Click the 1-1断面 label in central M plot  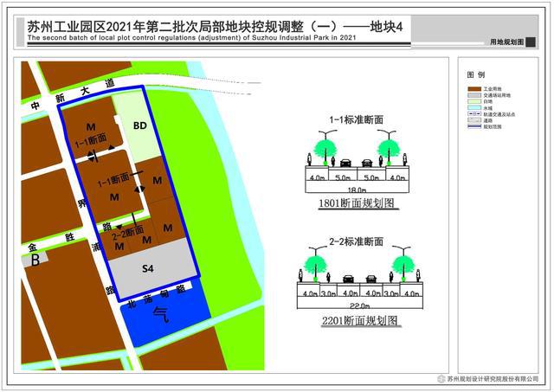pos(113,180)
